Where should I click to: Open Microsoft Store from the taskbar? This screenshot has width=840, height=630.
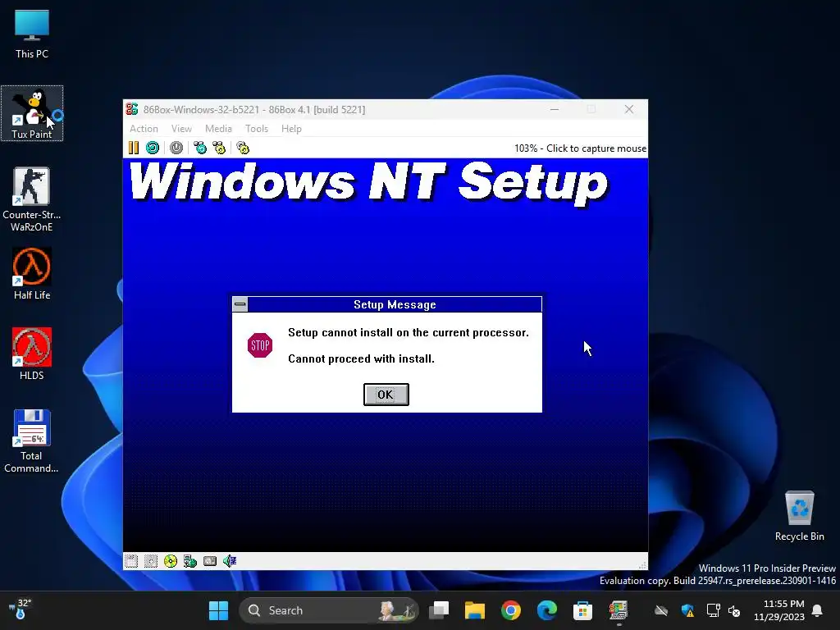[582, 610]
